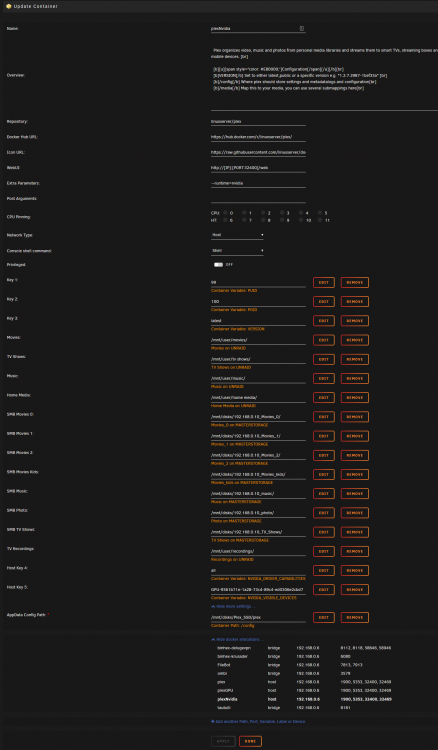
Task: Toggle the Privileged switch
Action: point(219,265)
